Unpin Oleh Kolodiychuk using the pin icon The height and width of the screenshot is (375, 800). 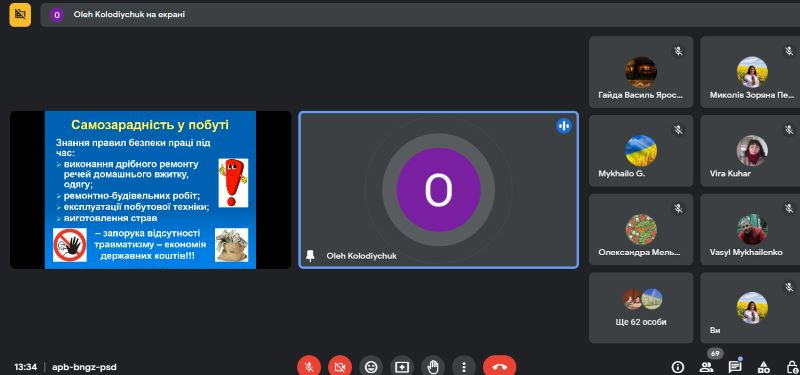point(310,256)
